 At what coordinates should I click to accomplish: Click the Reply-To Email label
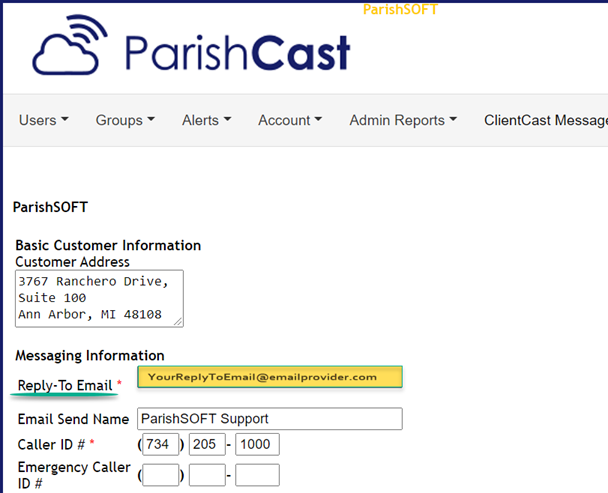65,385
